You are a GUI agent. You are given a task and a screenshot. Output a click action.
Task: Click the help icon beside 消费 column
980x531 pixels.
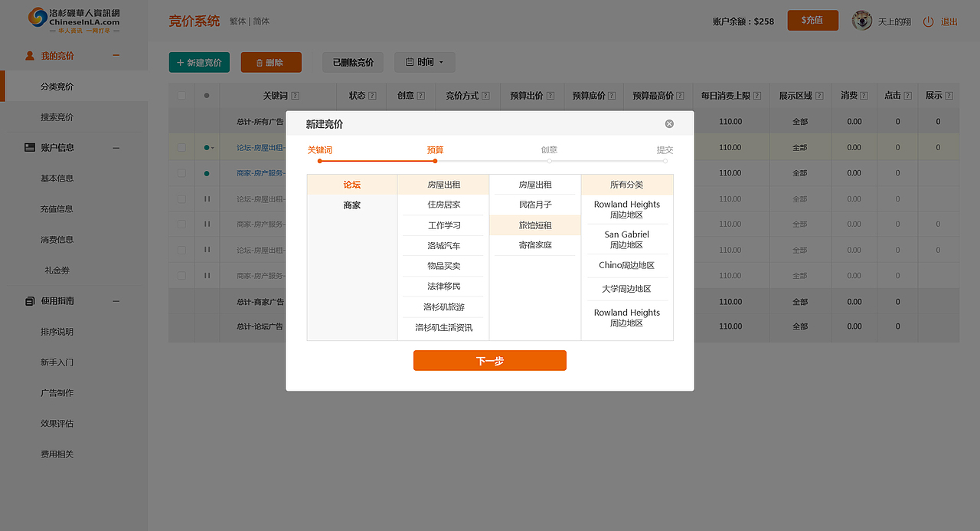(x=864, y=95)
